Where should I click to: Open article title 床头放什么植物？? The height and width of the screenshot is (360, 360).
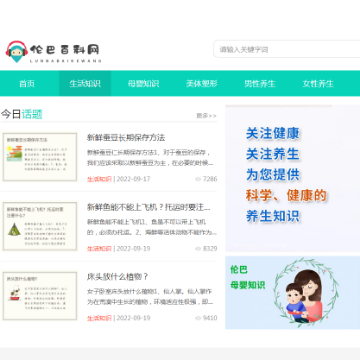coord(117,277)
